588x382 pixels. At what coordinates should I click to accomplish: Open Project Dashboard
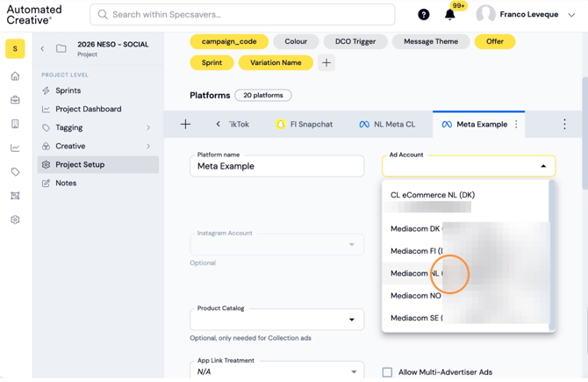tap(88, 109)
